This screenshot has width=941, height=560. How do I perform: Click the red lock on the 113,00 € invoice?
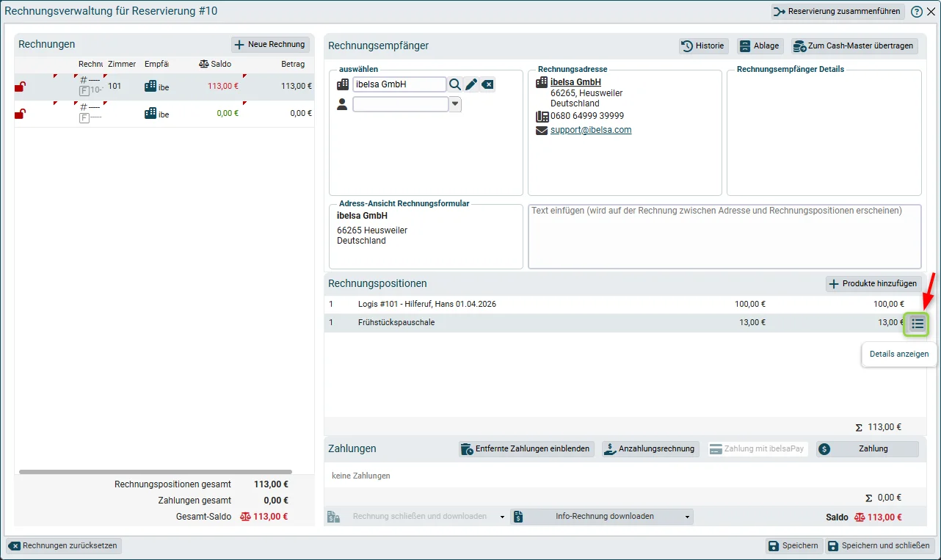(20, 87)
